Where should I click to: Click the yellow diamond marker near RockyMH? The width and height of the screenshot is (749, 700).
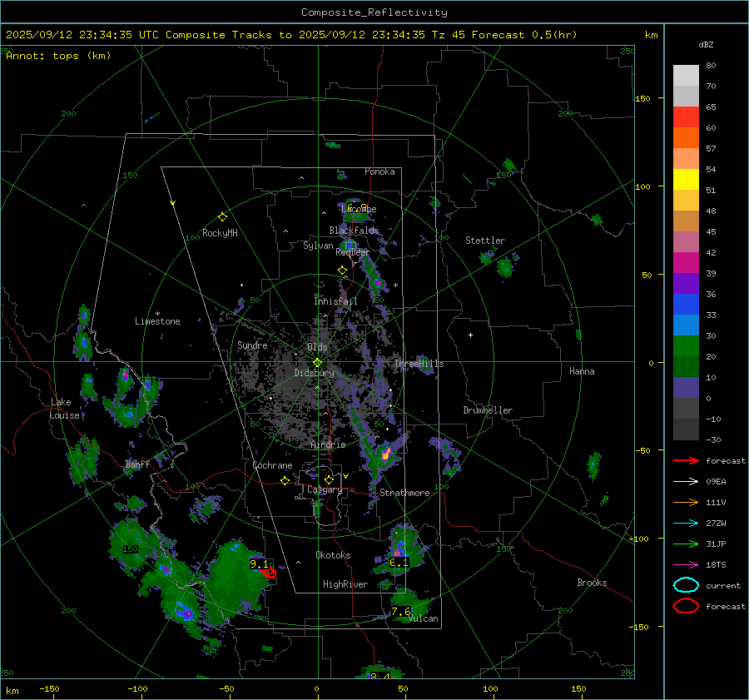(x=222, y=217)
